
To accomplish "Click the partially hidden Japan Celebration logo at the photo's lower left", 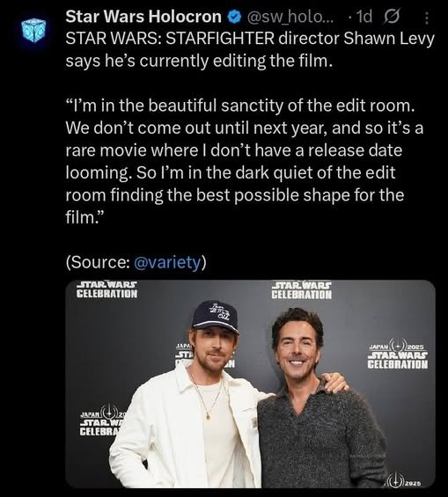I will click(x=101, y=419).
